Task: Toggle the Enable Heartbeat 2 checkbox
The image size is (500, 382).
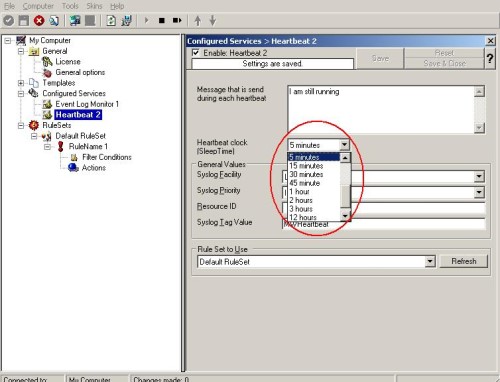Action: click(x=196, y=53)
